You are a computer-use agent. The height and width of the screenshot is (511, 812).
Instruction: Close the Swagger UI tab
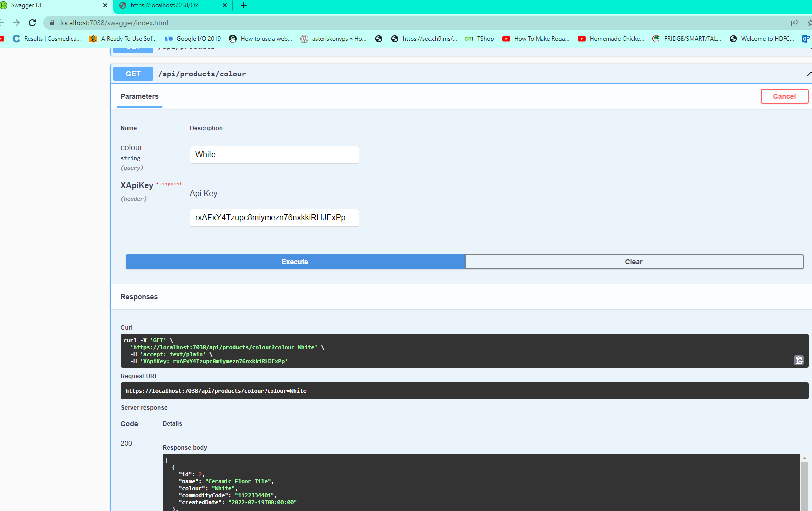[x=105, y=5]
